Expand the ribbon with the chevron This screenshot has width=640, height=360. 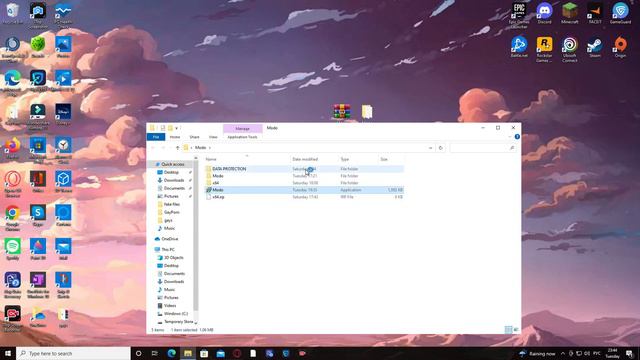[510, 137]
